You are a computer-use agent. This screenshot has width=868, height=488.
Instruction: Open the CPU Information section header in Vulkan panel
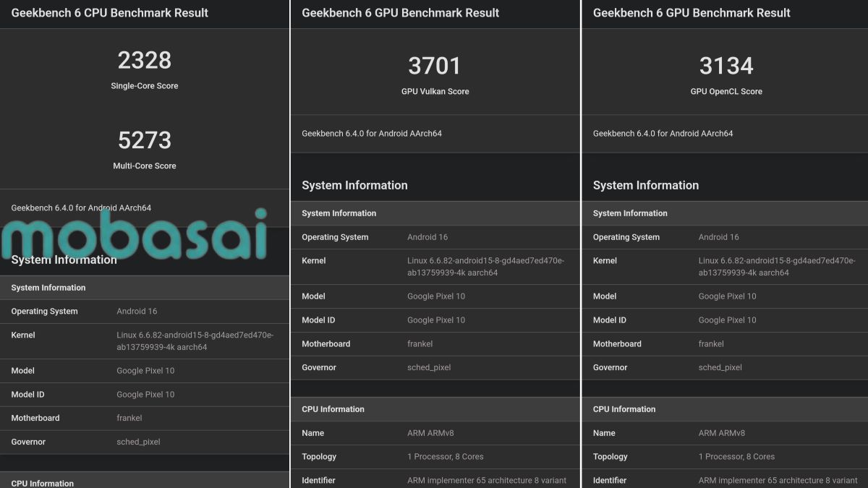pyautogui.click(x=333, y=409)
